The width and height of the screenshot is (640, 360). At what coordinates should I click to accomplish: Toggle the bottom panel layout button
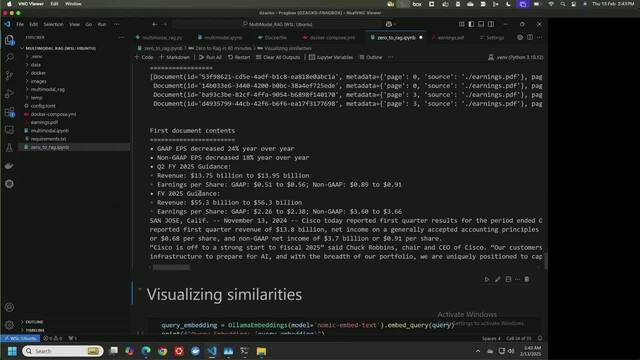click(481, 24)
